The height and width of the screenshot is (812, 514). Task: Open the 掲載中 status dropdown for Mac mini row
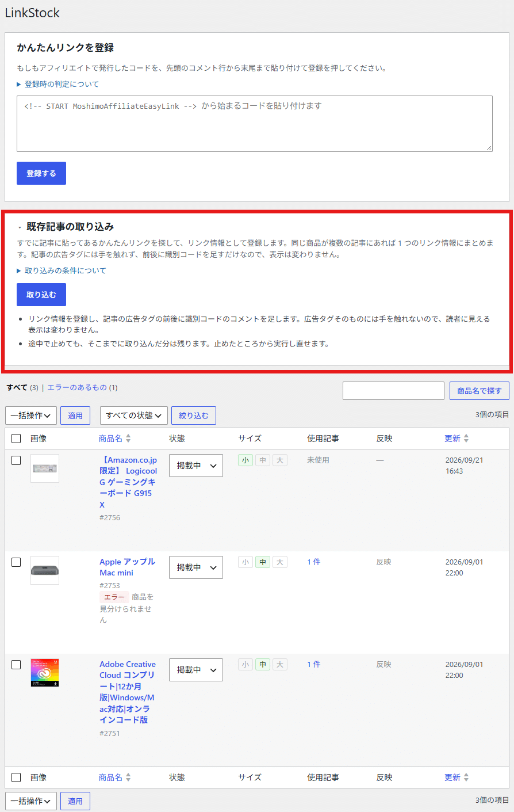point(196,567)
